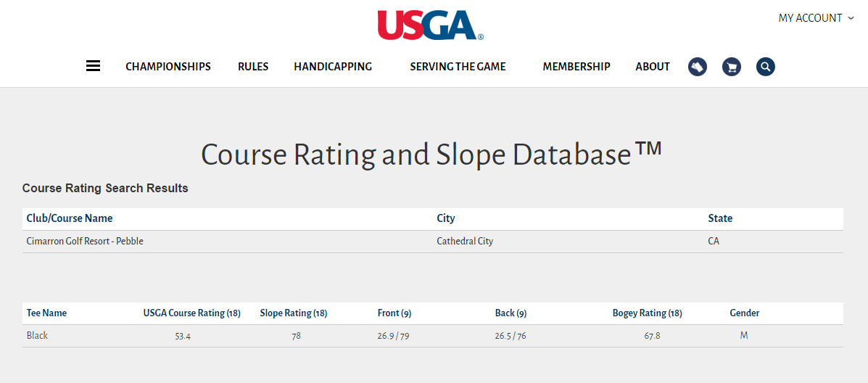Viewport: 868px width, 383px height.
Task: Click the Slope Rating (18) header
Action: (294, 313)
